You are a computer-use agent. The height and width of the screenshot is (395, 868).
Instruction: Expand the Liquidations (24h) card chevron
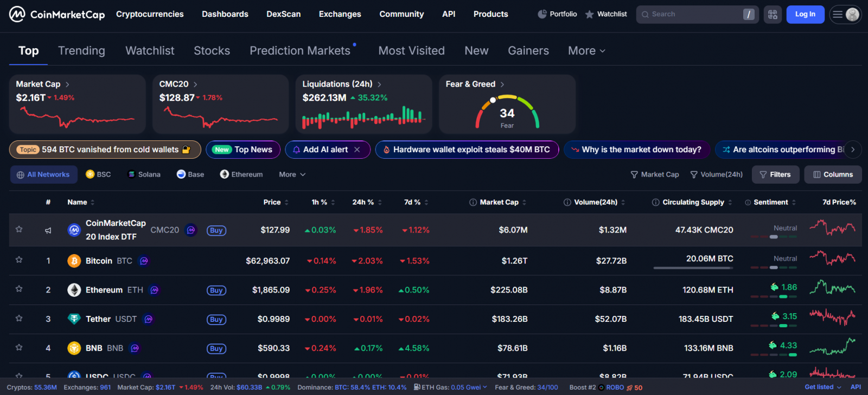click(x=379, y=85)
